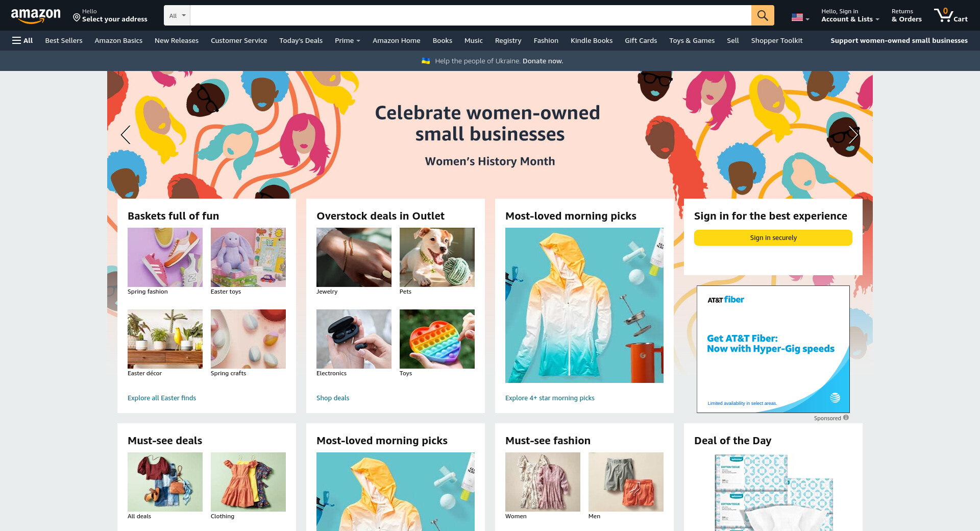Click Support women-owned small businesses link
This screenshot has height=531, width=980.
[x=899, y=40]
